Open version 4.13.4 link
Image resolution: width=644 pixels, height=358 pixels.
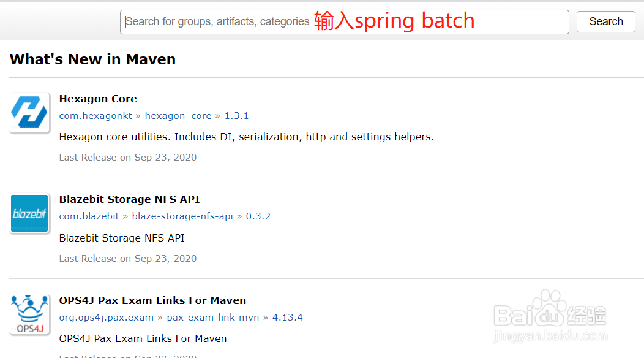pos(287,318)
